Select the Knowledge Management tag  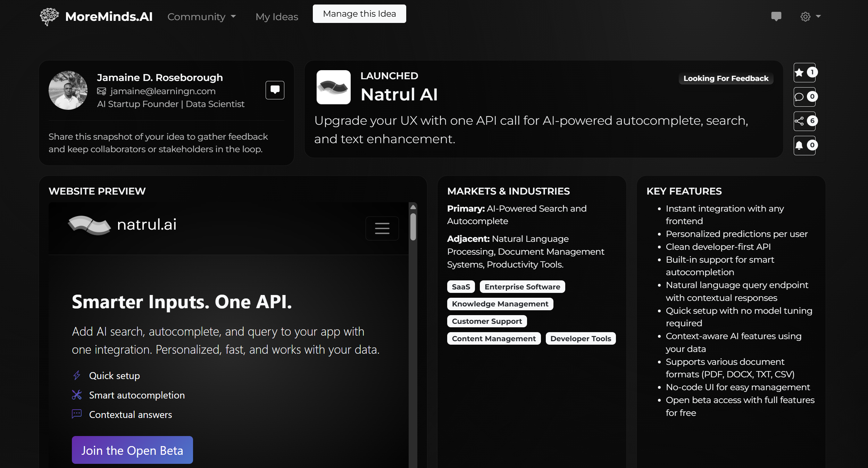click(500, 304)
